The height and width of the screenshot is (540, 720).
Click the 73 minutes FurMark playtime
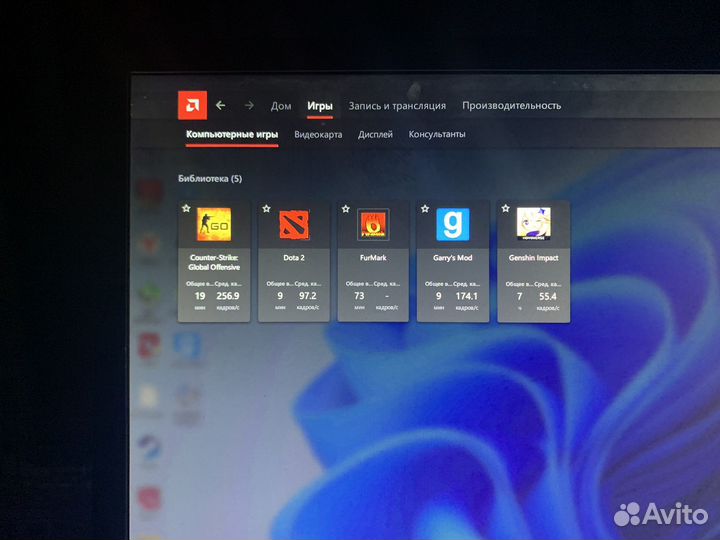(x=359, y=296)
